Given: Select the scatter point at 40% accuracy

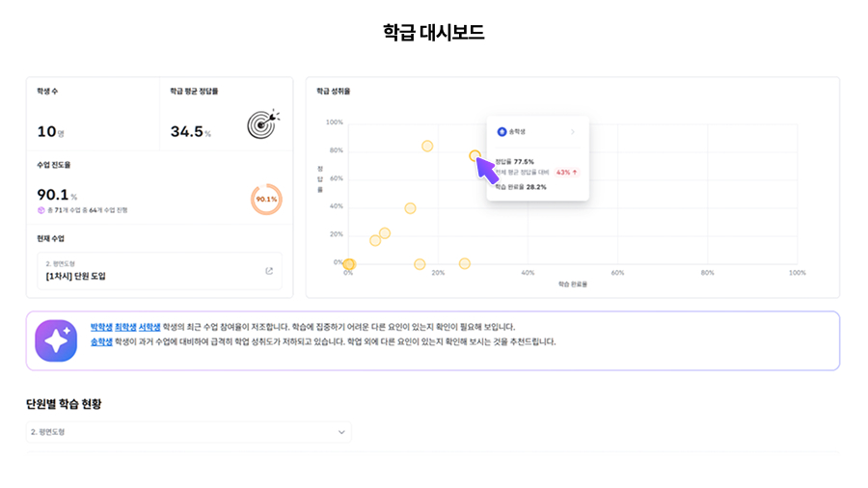Looking at the screenshot, I should (410, 208).
